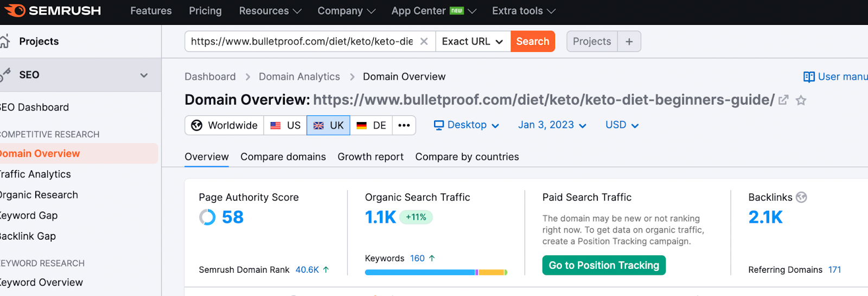Open the external link icon beside URL
The height and width of the screenshot is (296, 868).
click(783, 100)
